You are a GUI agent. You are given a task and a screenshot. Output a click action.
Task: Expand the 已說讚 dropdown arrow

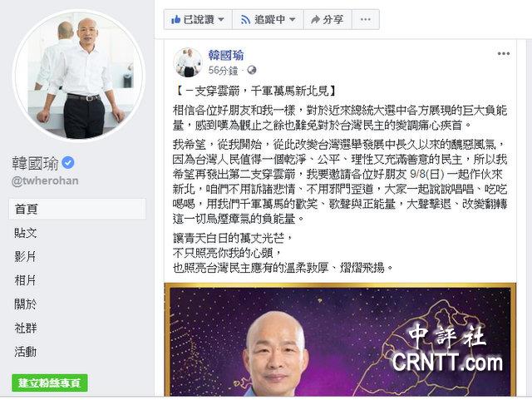221,20
